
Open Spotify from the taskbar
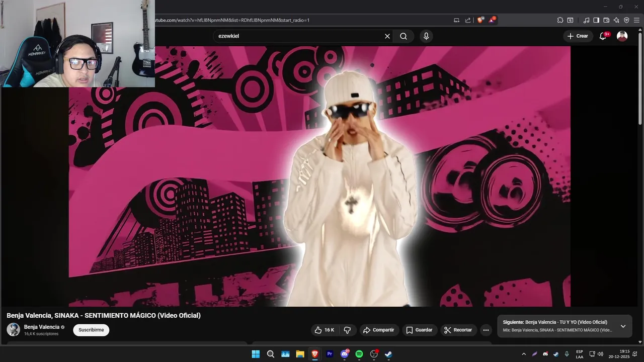359,354
